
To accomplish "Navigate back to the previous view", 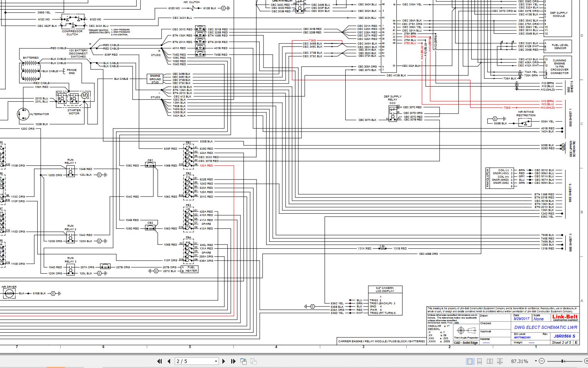I will (x=243, y=361).
